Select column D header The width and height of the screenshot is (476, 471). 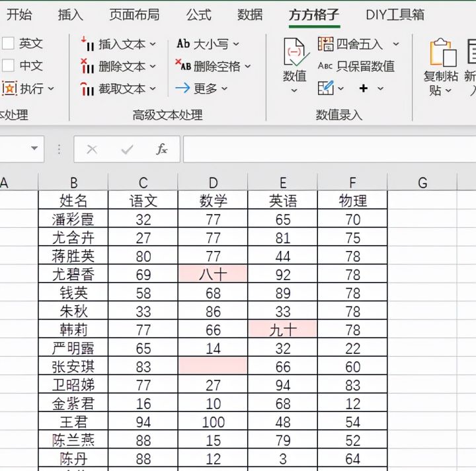(x=213, y=182)
